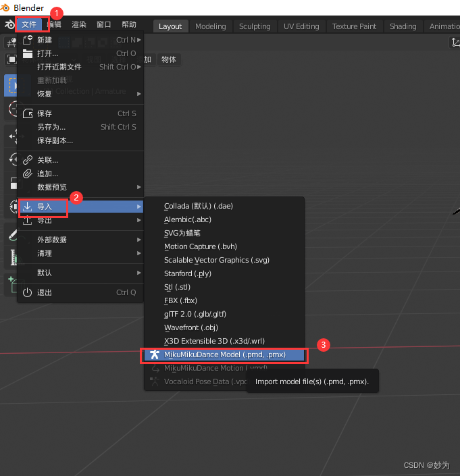Import Stl (.stl) file
Image resolution: width=460 pixels, height=476 pixels.
click(224, 287)
